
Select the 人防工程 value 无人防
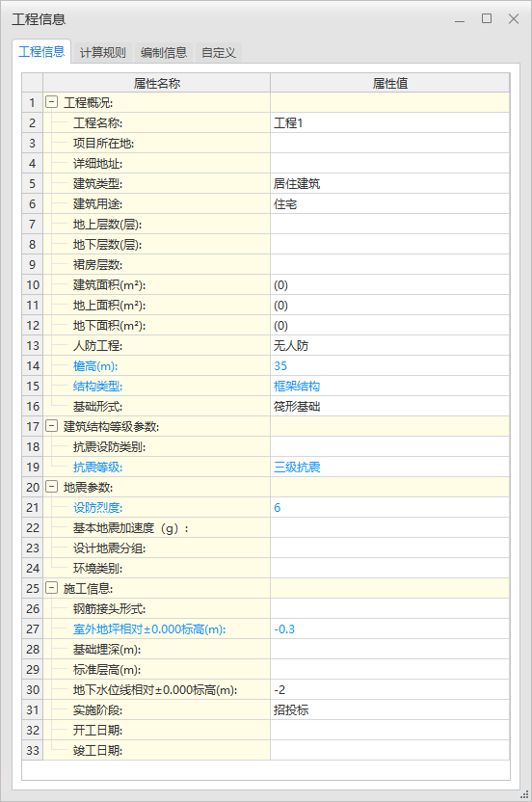coord(389,346)
